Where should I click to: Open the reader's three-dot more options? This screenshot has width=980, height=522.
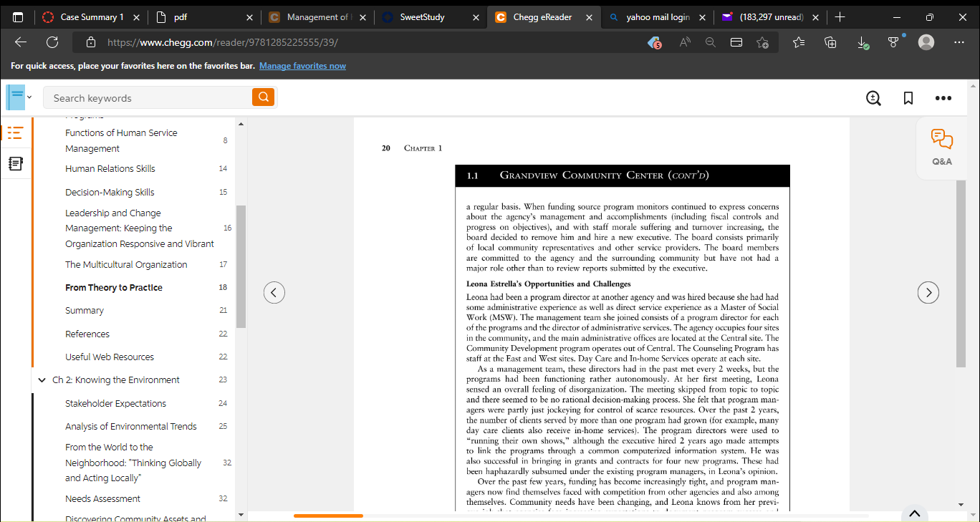coord(943,98)
